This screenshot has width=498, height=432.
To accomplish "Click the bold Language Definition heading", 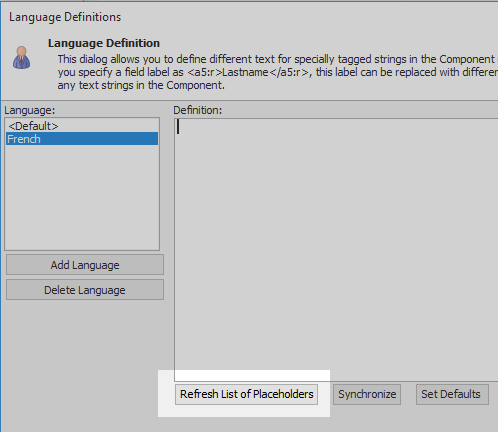I will 104,43.
